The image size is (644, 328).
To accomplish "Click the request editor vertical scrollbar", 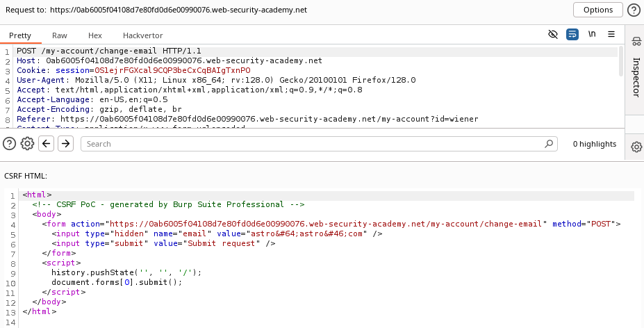I will coord(620,61).
